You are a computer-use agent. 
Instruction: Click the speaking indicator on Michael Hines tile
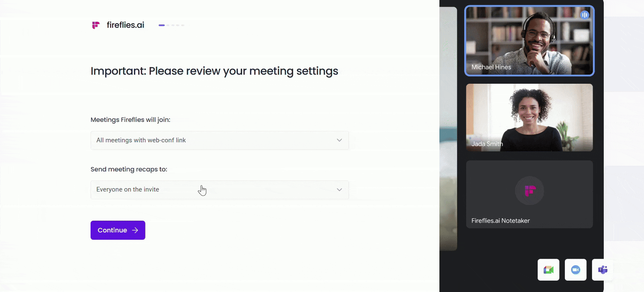585,15
